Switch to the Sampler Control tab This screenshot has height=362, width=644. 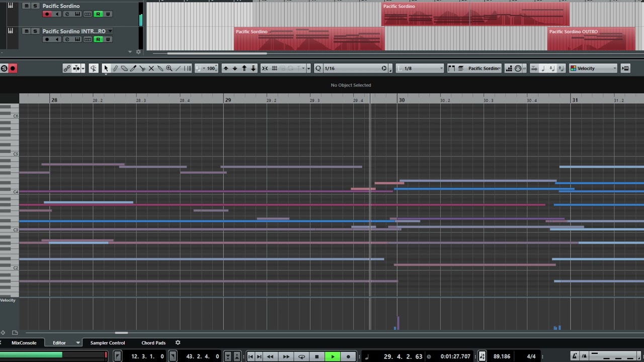(x=108, y=343)
